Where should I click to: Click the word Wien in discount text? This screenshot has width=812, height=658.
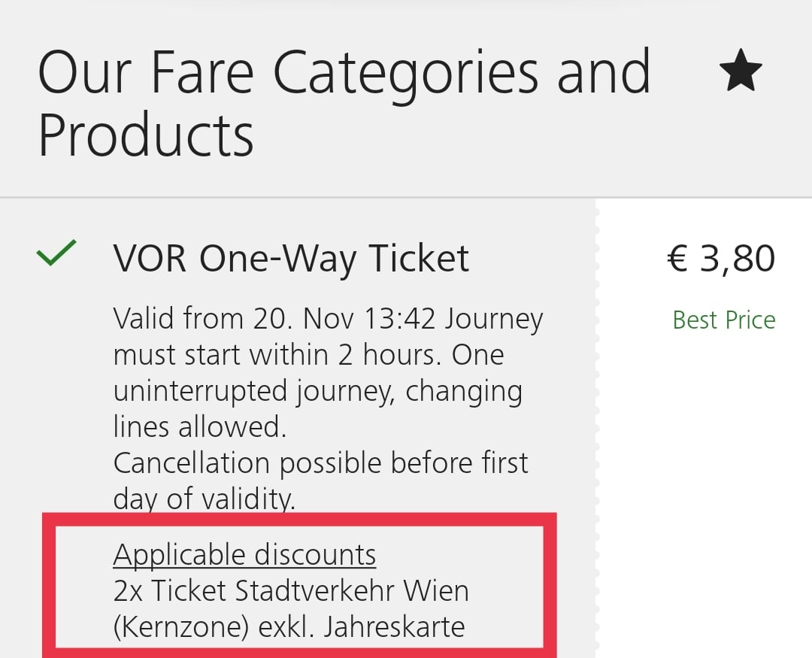point(436,591)
